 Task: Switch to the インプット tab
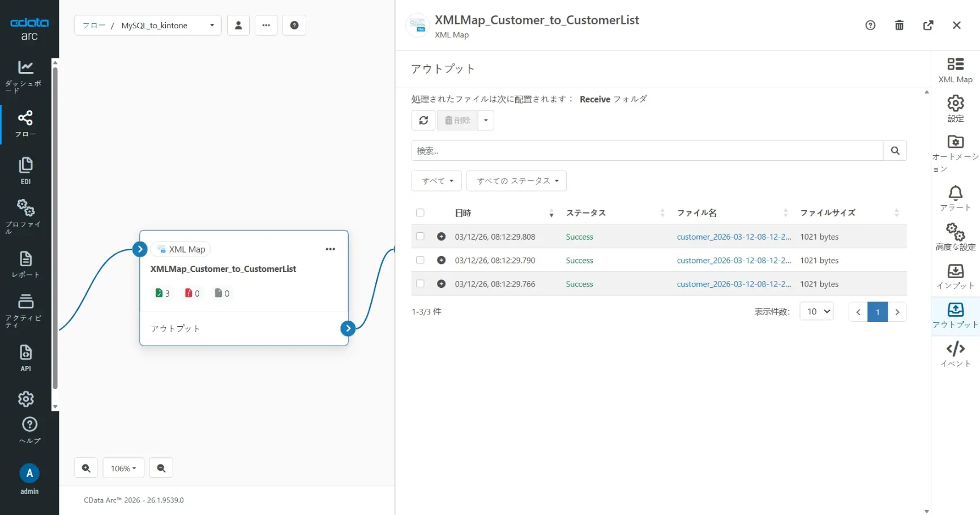(955, 276)
